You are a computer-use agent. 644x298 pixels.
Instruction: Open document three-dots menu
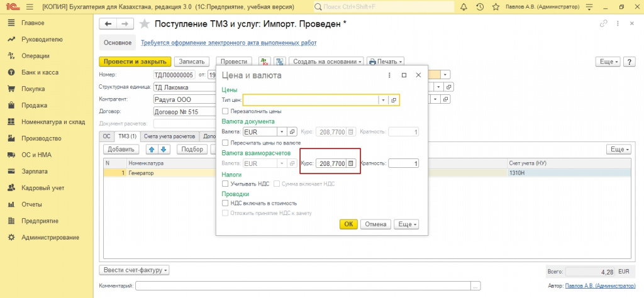click(618, 24)
